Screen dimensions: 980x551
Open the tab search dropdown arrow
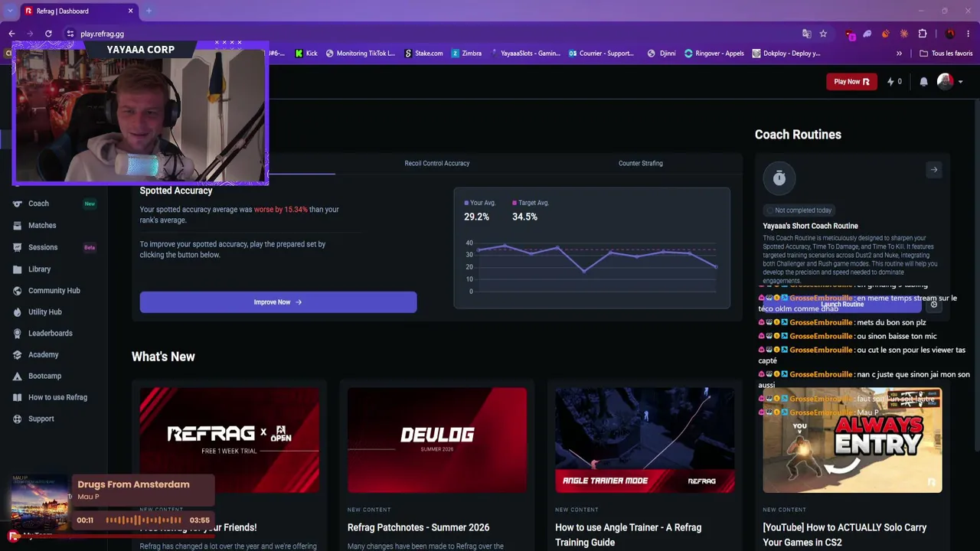click(x=10, y=11)
